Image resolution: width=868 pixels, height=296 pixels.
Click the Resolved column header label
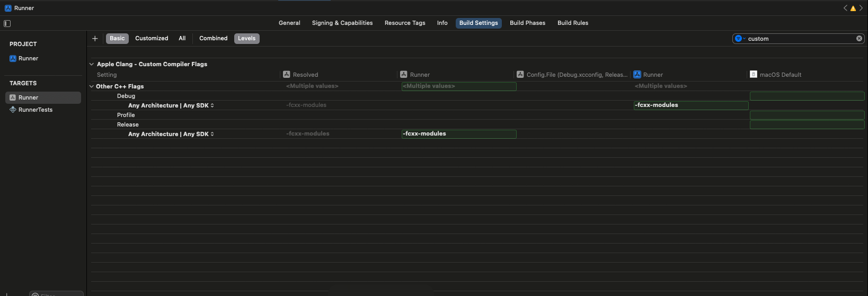[306, 75]
